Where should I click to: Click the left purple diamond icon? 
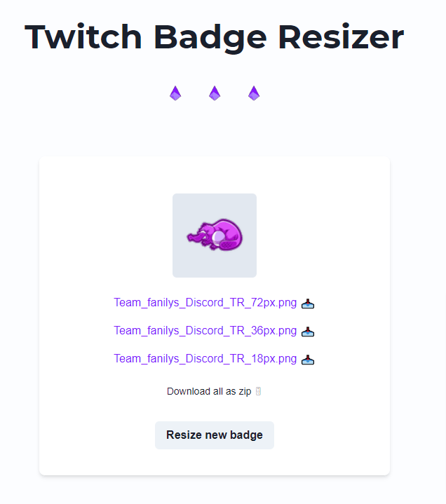point(175,93)
